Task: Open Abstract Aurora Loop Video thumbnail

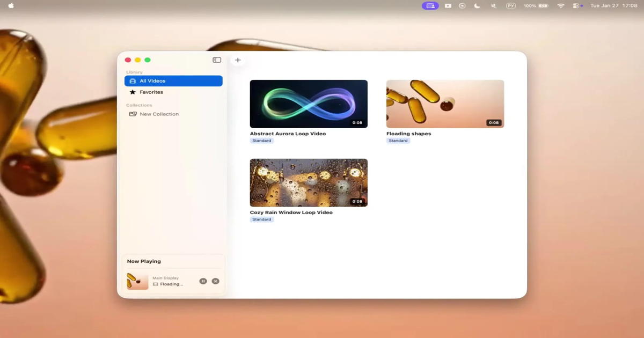Action: click(x=309, y=104)
